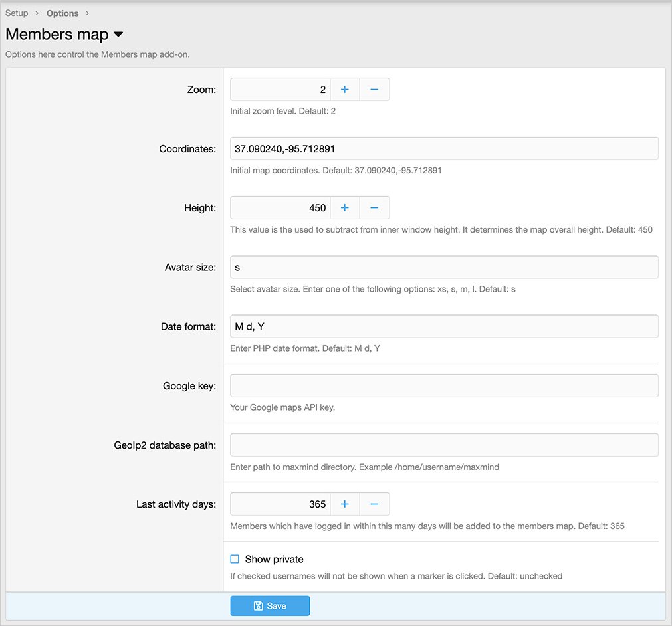Focus the Coordinates text field
Viewport: 672px width, 626px height.
click(444, 149)
